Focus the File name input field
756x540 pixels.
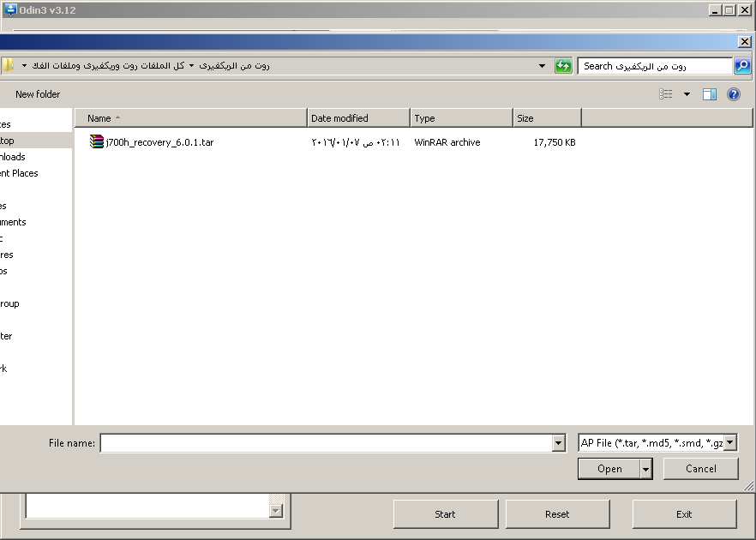click(x=327, y=443)
